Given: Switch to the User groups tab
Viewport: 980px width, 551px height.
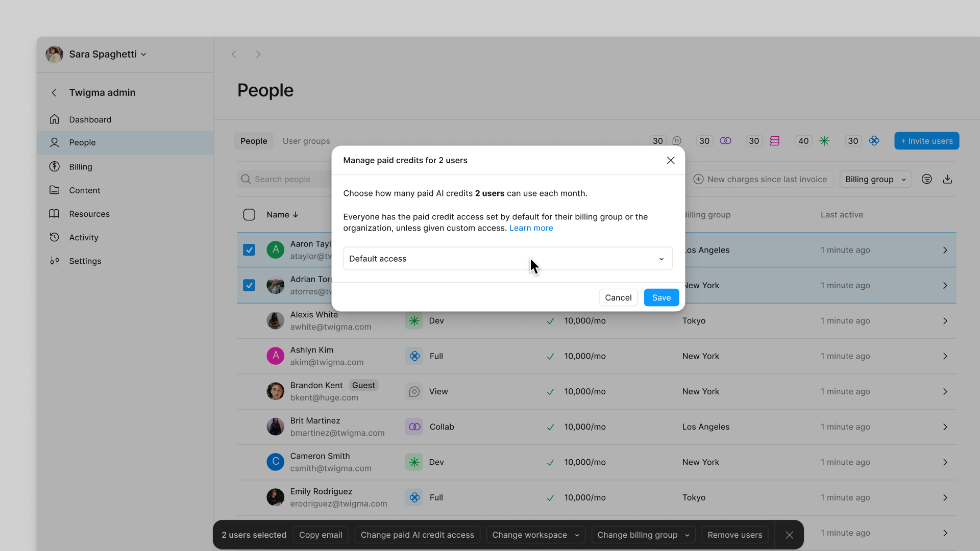Looking at the screenshot, I should click(x=306, y=141).
